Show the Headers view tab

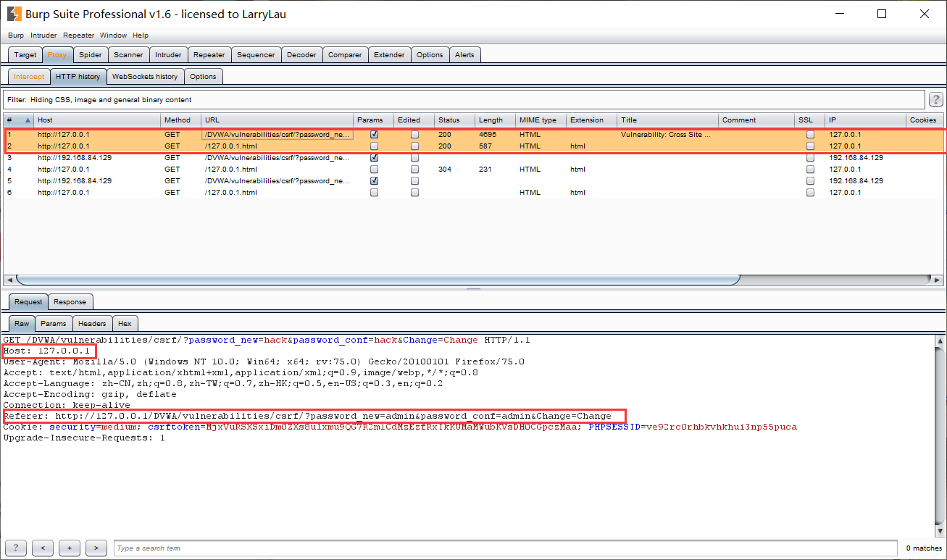point(92,324)
